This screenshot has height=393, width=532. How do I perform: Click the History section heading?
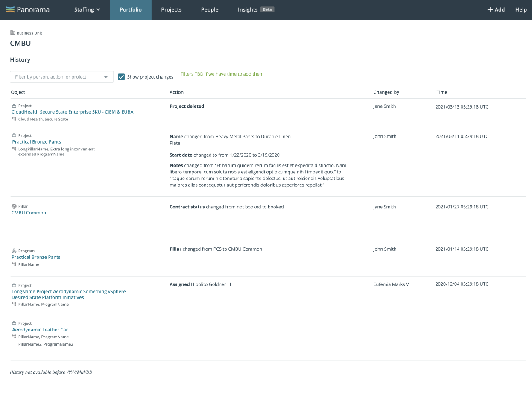(x=20, y=60)
